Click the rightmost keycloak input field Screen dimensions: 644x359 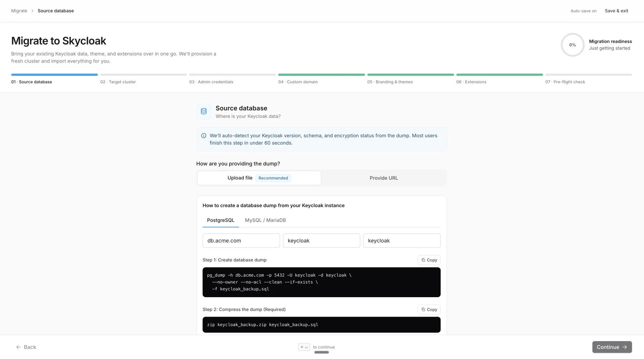point(402,240)
